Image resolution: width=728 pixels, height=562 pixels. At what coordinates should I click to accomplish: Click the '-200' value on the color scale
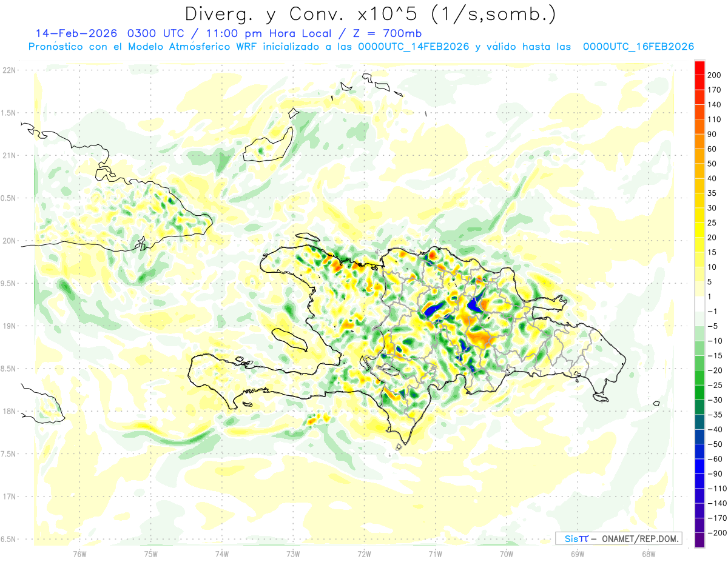click(718, 533)
